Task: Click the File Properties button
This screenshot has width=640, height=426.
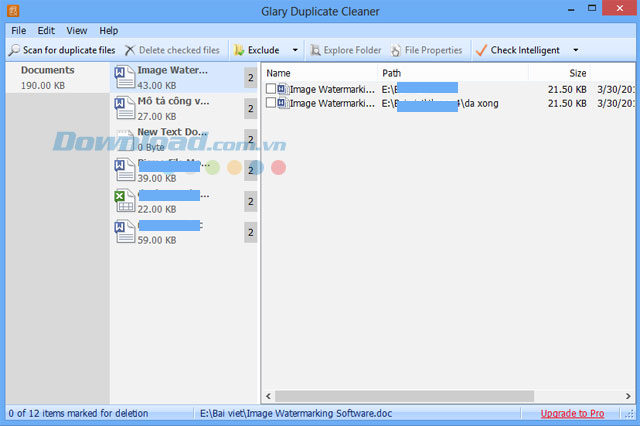Action: click(x=427, y=50)
